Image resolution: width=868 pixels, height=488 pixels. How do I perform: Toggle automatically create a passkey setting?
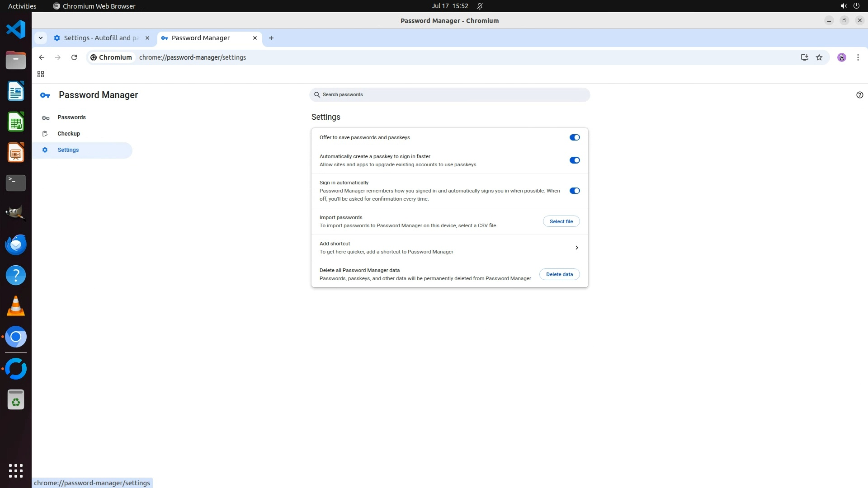tap(574, 160)
